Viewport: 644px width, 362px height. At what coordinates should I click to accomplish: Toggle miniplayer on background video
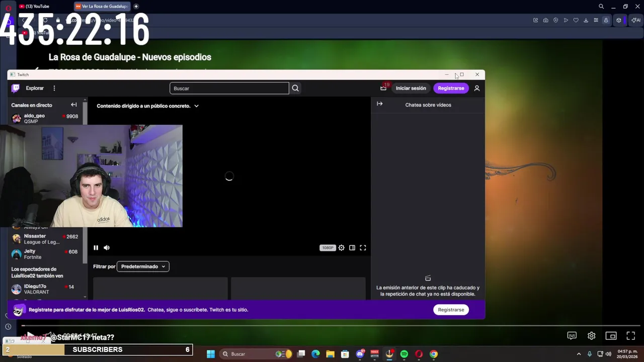(x=611, y=336)
